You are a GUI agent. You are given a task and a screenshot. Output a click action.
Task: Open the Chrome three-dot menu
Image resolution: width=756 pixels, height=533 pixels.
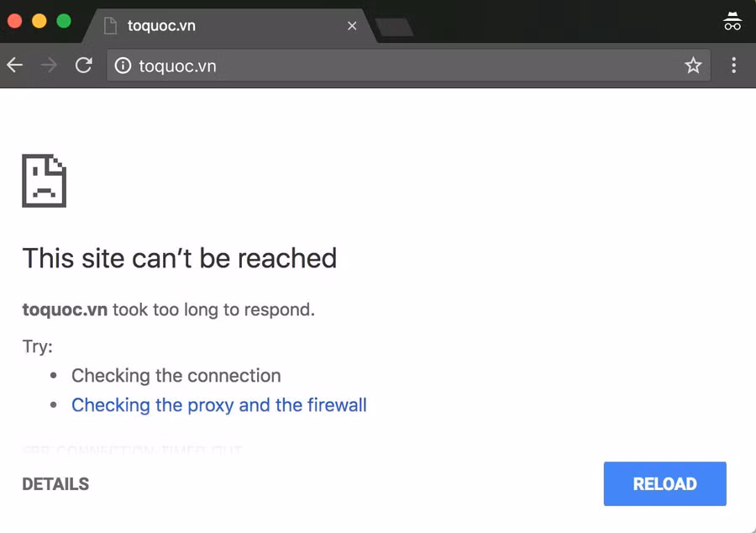coord(734,66)
